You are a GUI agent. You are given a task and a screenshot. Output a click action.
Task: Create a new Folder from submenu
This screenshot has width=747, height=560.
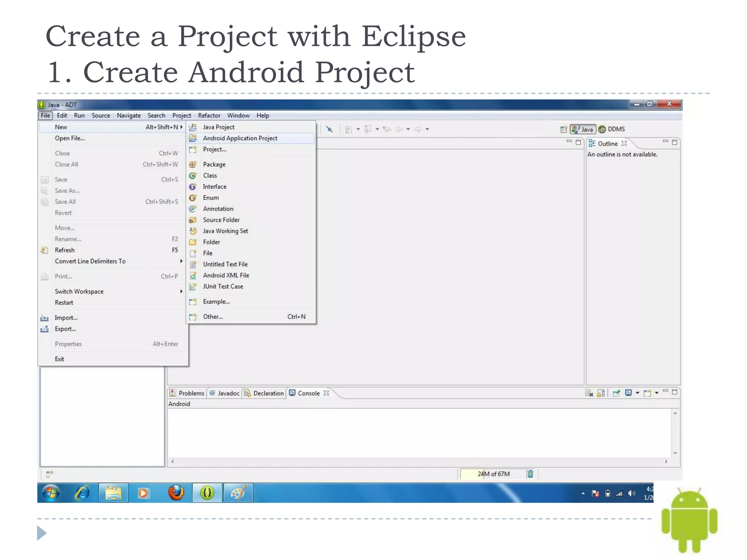point(251,242)
